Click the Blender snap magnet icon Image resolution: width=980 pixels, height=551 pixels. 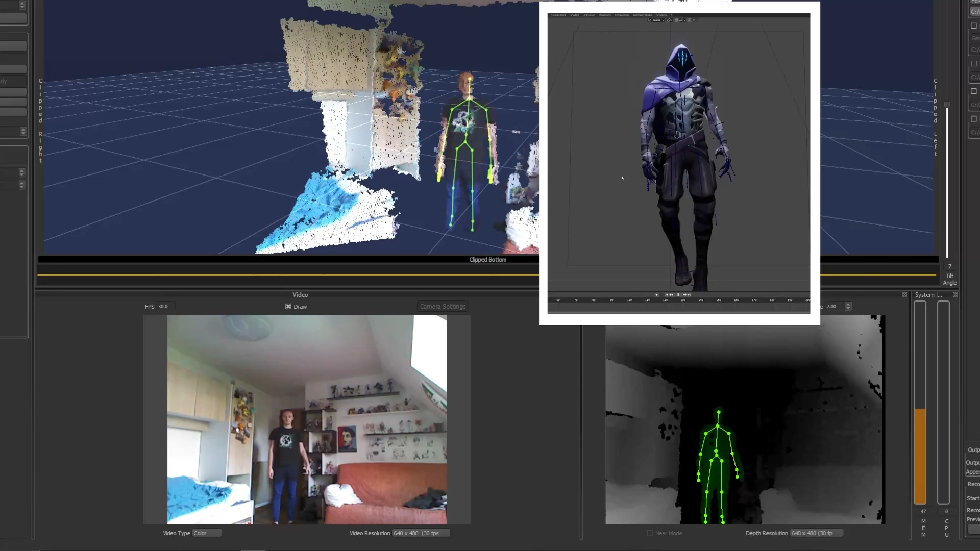[676, 20]
